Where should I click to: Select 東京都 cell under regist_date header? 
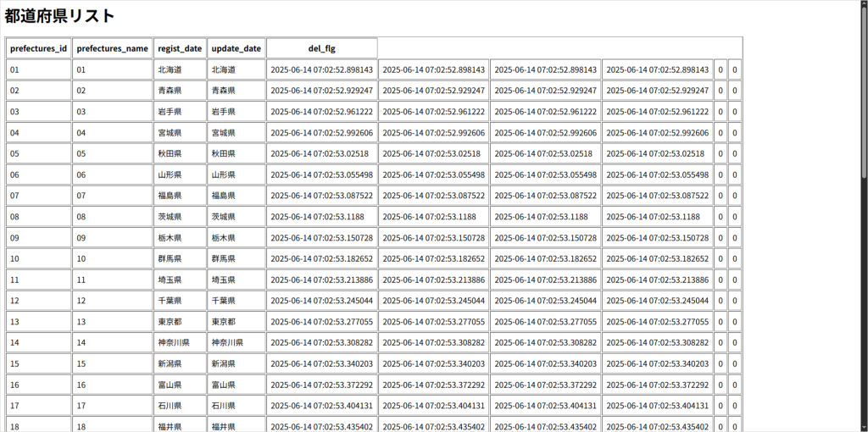click(180, 322)
